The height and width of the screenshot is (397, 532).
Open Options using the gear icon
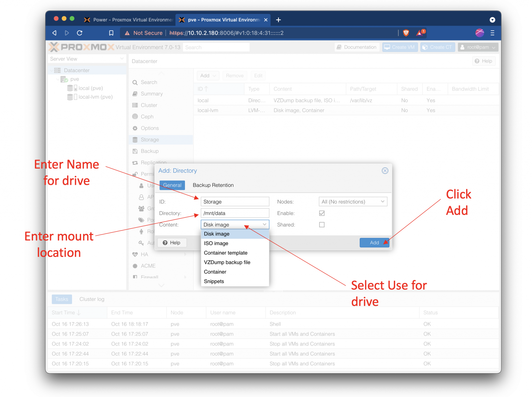pyautogui.click(x=135, y=128)
